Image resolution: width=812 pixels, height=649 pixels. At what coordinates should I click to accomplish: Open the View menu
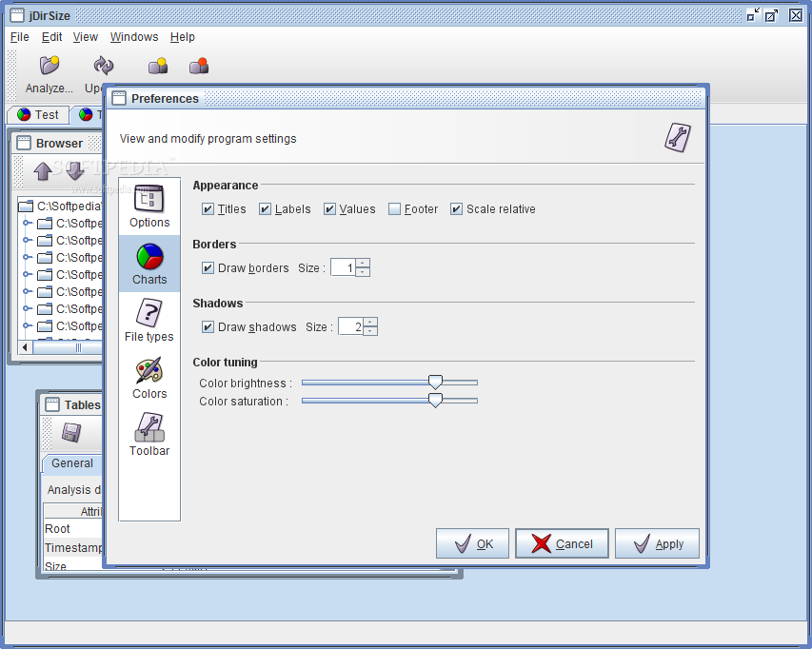(x=86, y=37)
